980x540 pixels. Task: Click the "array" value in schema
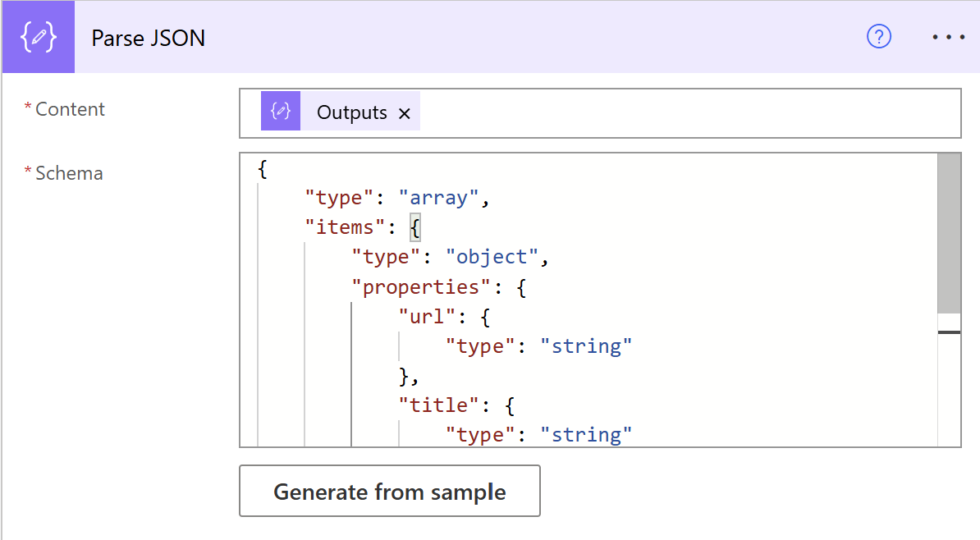[x=439, y=198]
